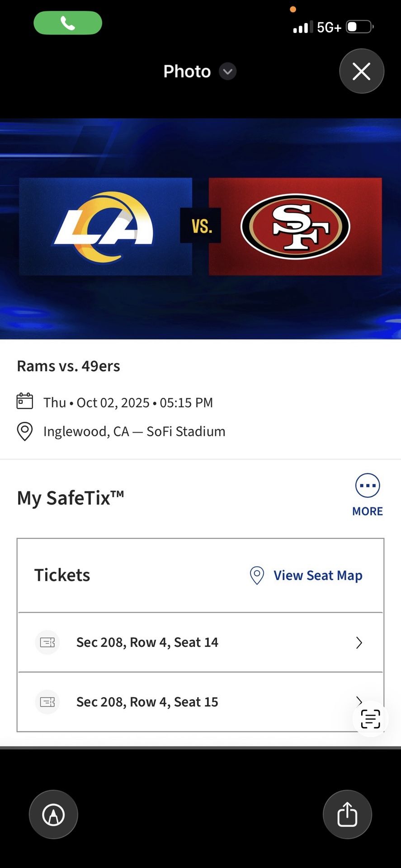Screen dimensions: 401x868
Task: Tap the ticket icon for Seat 14
Action: coord(47,642)
